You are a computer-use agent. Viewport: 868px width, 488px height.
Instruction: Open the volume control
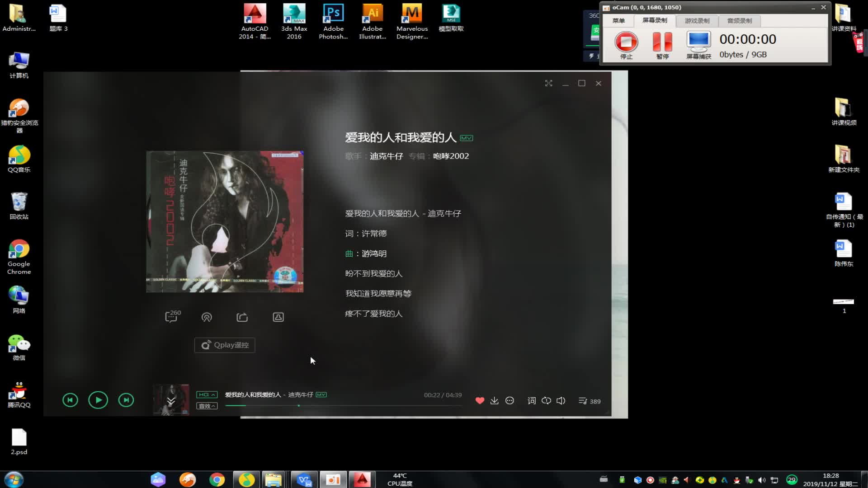tap(561, 401)
